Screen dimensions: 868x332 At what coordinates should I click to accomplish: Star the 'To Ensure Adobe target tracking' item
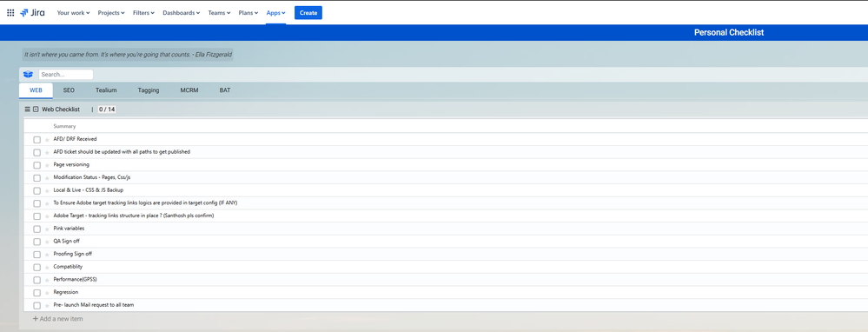[47, 203]
